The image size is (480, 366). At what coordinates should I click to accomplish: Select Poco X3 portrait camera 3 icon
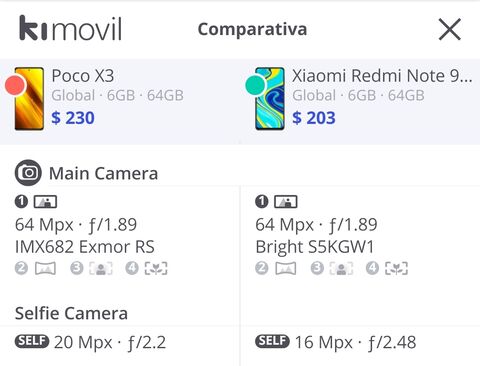pos(91,268)
